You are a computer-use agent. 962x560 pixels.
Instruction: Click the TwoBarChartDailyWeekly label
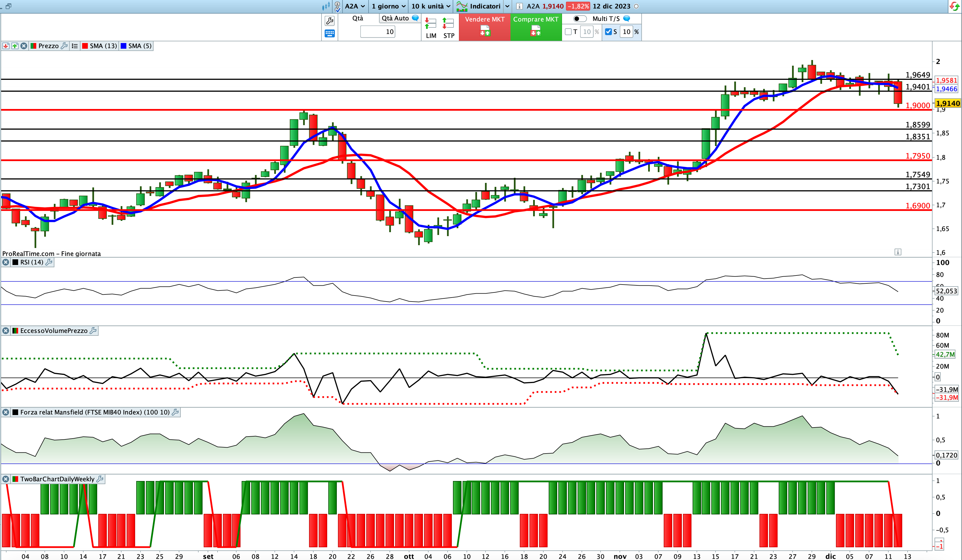57,479
